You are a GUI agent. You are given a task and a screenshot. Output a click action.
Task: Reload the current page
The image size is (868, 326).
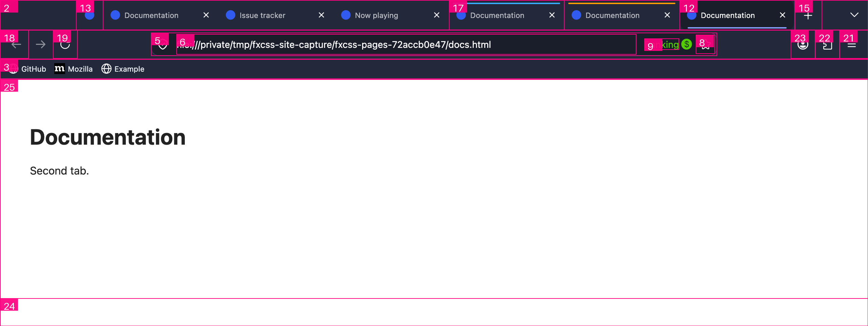pos(65,44)
